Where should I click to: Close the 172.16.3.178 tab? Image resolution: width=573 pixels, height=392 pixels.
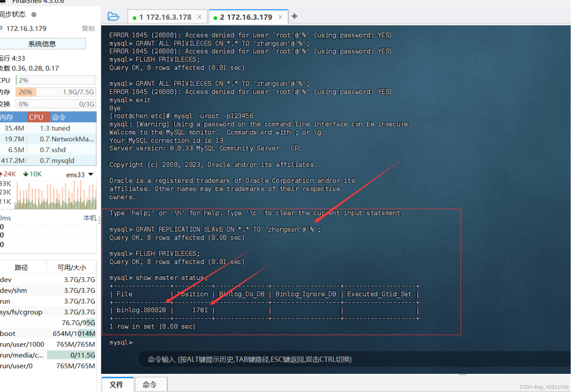pyautogui.click(x=199, y=17)
